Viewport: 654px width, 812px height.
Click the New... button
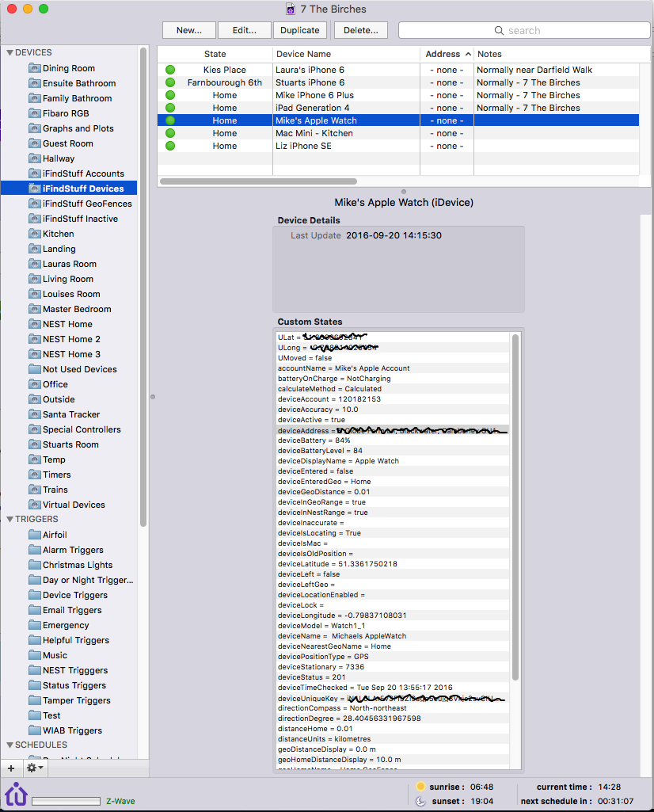pyautogui.click(x=189, y=30)
